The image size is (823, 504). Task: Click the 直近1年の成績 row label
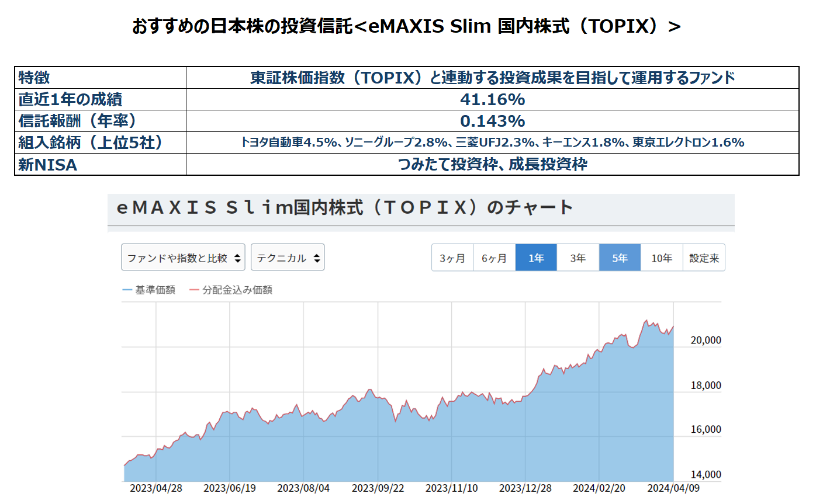point(70,99)
